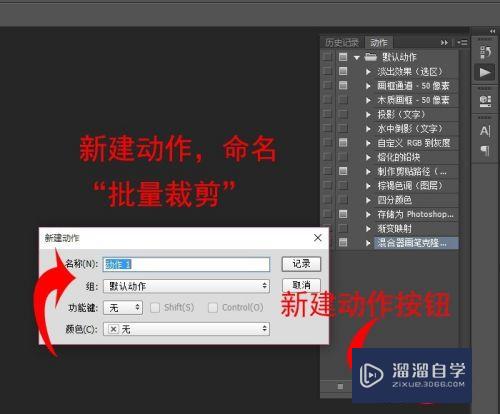Toggle dialog icon for 自定义 RGB 到灰度

(343, 143)
